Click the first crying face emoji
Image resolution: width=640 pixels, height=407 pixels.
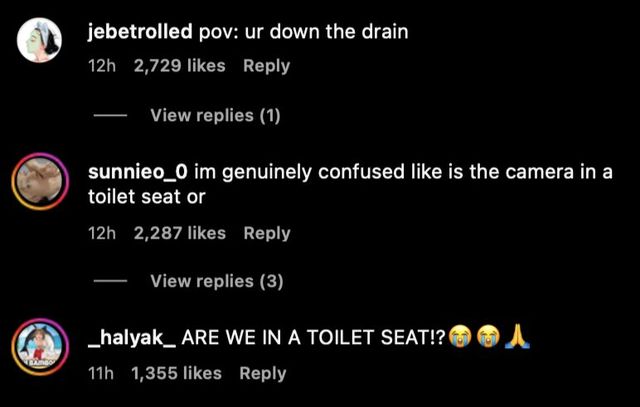click(x=460, y=337)
